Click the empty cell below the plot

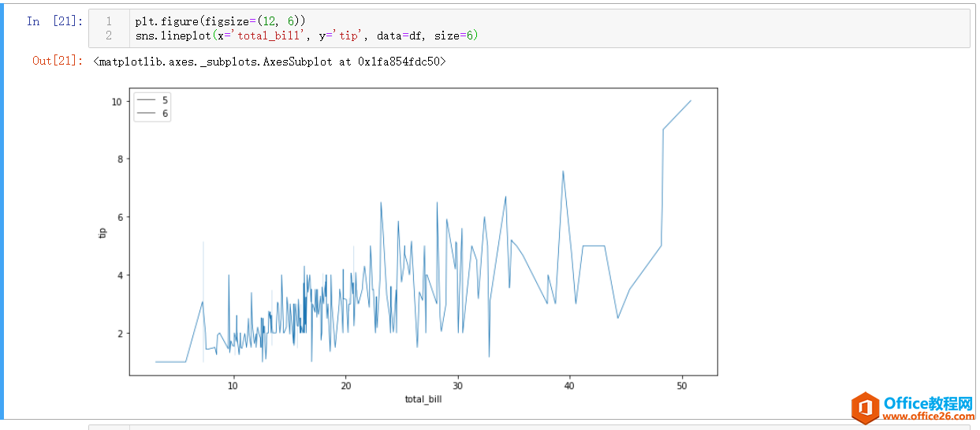[x=528, y=427]
